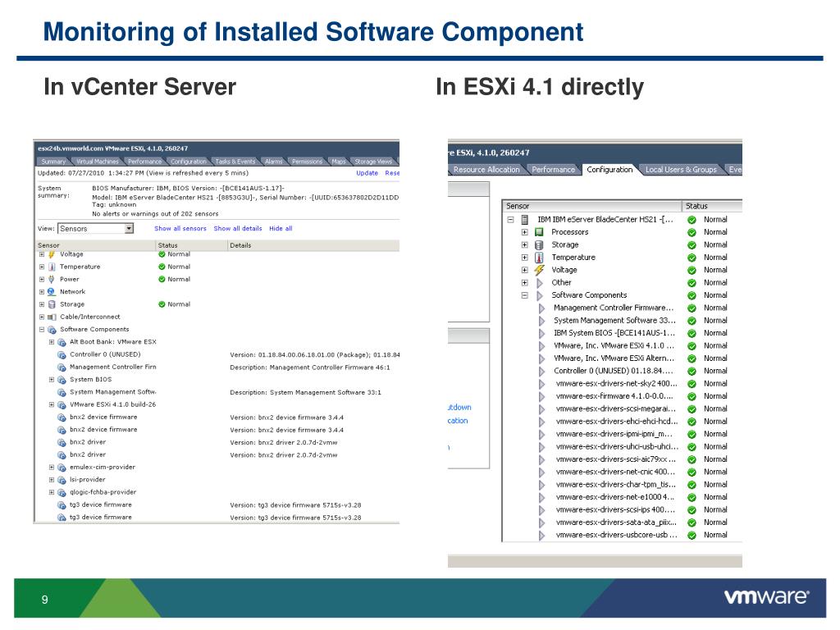Viewport: 840px width, 630px height.
Task: Click the emulex-cim-provider component icon
Action: pos(62,467)
